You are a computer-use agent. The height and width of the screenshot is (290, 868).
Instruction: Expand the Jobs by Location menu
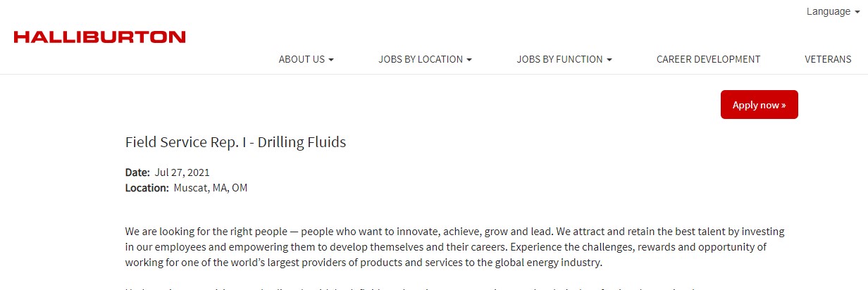[421, 59]
